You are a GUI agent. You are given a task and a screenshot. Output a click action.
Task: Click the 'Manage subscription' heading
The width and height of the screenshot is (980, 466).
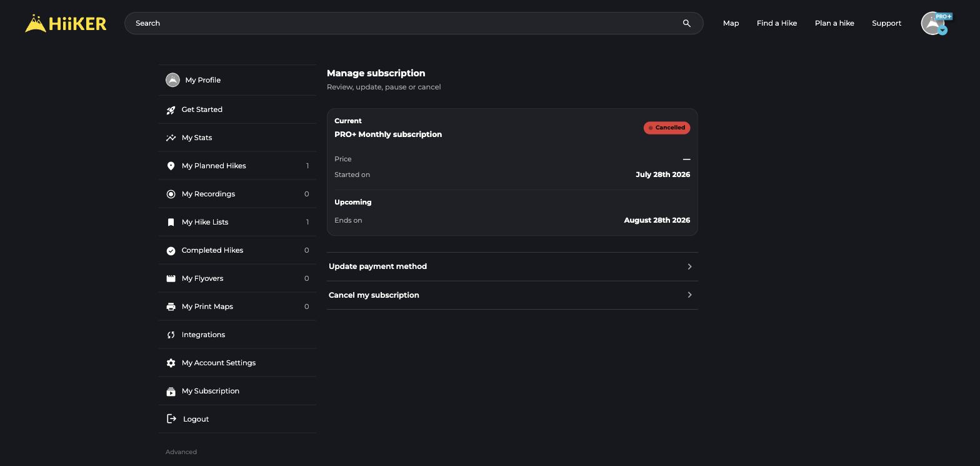[x=376, y=73]
